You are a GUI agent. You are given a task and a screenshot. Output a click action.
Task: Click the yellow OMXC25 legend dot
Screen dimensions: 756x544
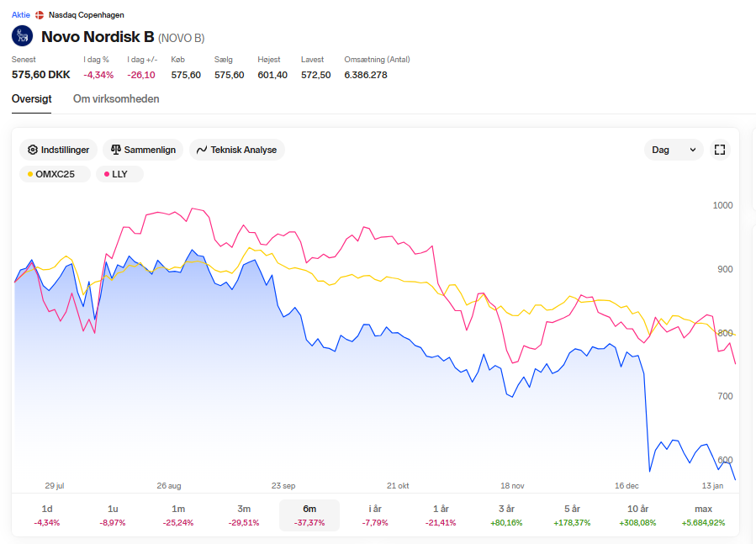(x=30, y=174)
